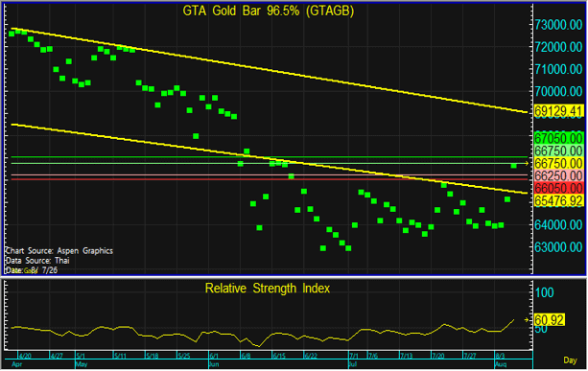Select the 72000.00 price axis label
Image resolution: width=588 pixels, height=371 pixels.
558,47
